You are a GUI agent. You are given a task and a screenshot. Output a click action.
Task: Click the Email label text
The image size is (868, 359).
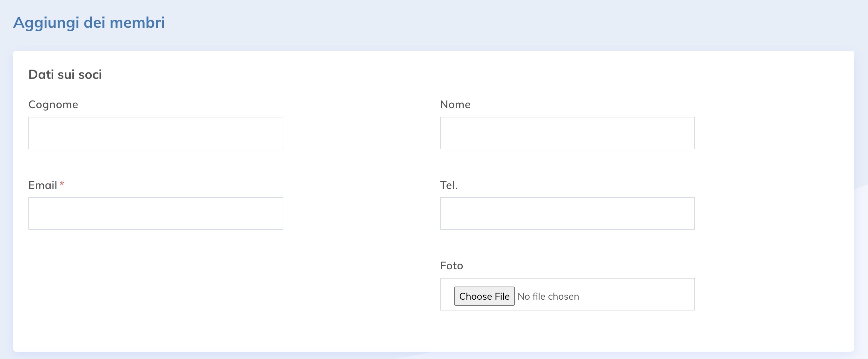point(43,185)
